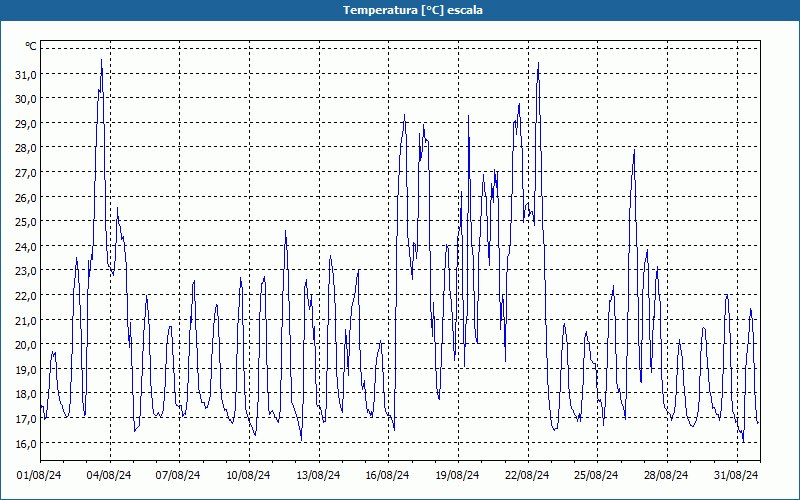800x500 pixels.
Task: Select the 25,0 y-axis label
Action: click(26, 222)
